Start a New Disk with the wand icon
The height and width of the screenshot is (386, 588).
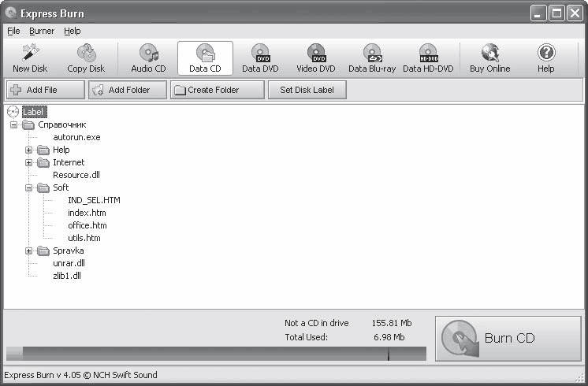(x=30, y=58)
